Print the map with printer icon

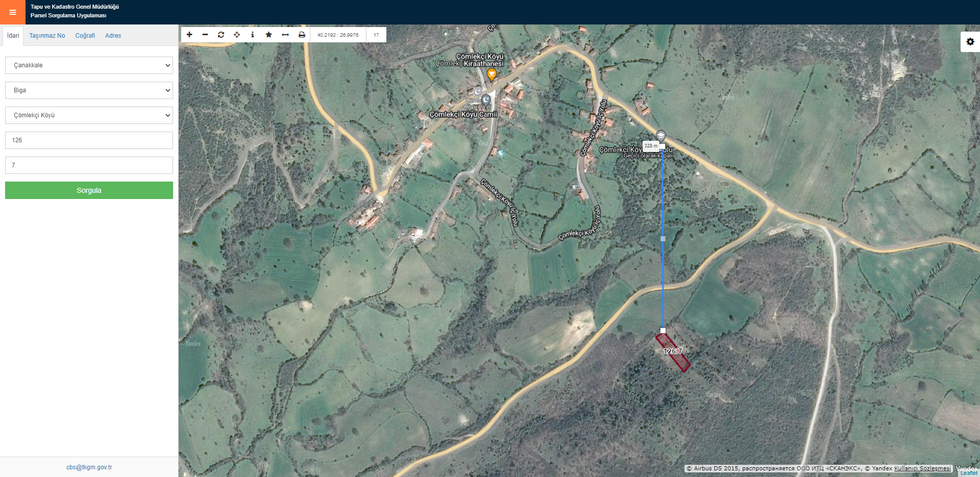click(302, 35)
